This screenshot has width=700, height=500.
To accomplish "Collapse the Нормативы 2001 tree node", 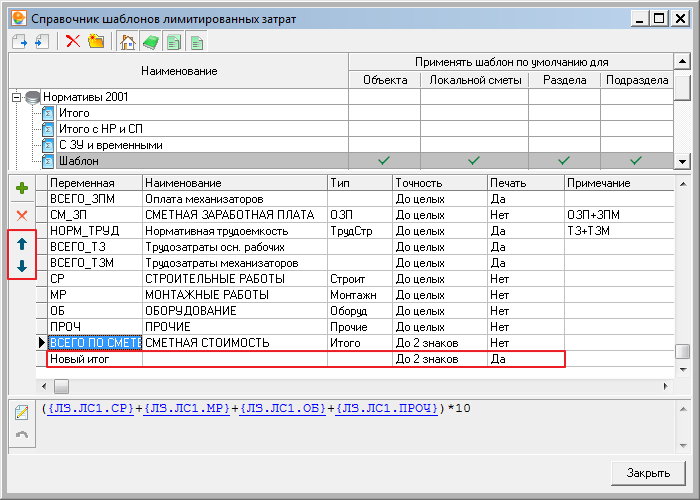I will coord(17,97).
